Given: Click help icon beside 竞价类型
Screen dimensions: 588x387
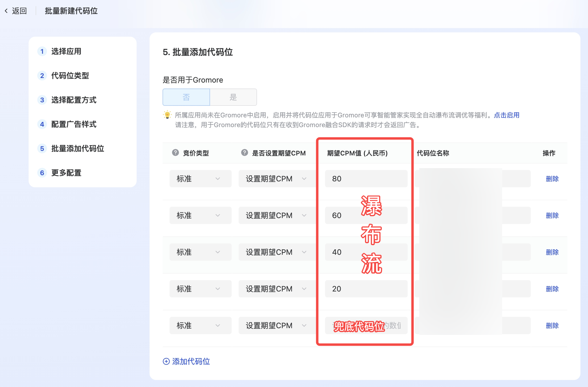Looking at the screenshot, I should point(175,153).
